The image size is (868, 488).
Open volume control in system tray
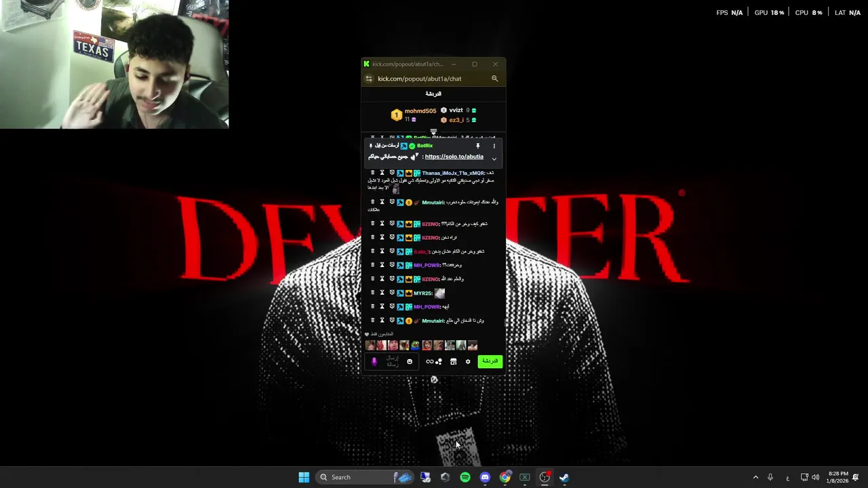pyautogui.click(x=815, y=477)
